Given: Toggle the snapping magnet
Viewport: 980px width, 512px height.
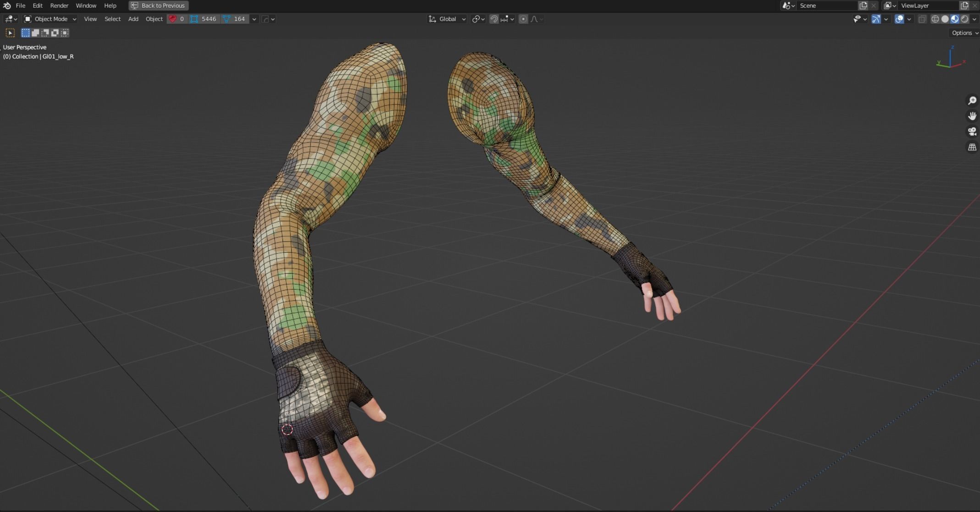Looking at the screenshot, I should (x=494, y=19).
